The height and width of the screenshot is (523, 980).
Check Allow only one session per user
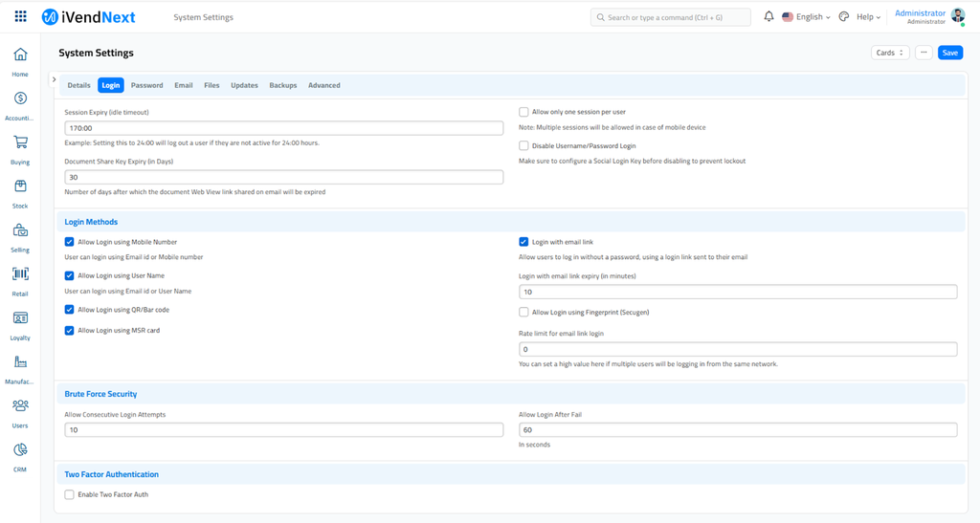(x=523, y=112)
